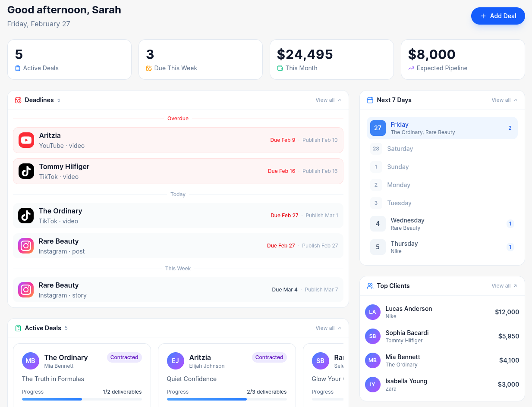Click the calendar icon next to Next 7 Days
The image size is (532, 407).
[370, 100]
